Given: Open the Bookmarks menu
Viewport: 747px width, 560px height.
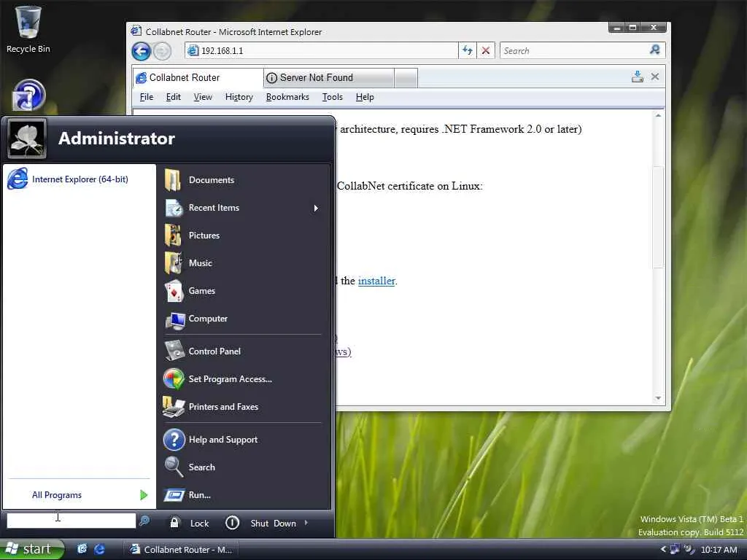Looking at the screenshot, I should (287, 97).
